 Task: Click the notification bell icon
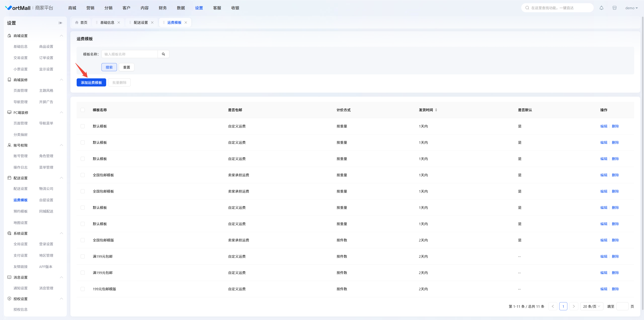[x=601, y=8]
